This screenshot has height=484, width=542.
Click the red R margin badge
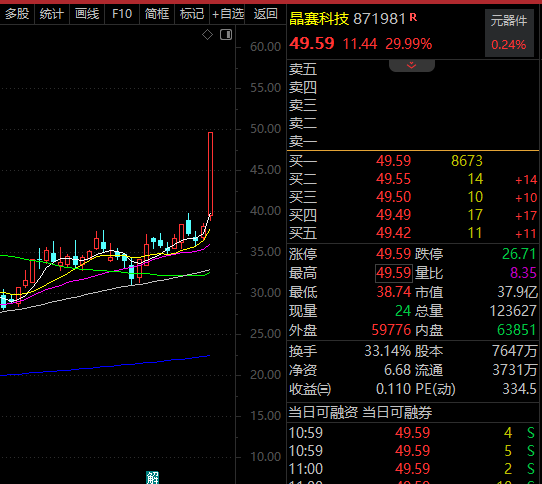(x=413, y=17)
